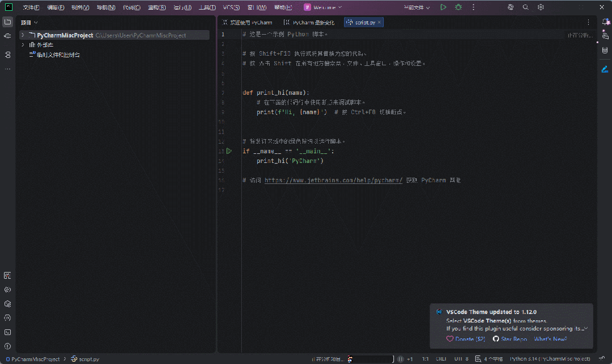Open the Refactor (R) menu

(157, 7)
